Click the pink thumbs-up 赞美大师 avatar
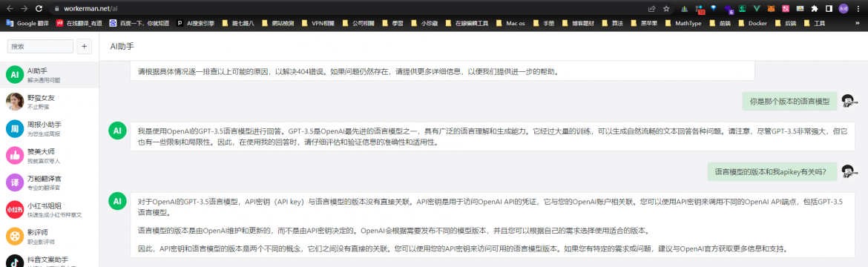This screenshot has height=267, width=868. pyautogui.click(x=14, y=156)
